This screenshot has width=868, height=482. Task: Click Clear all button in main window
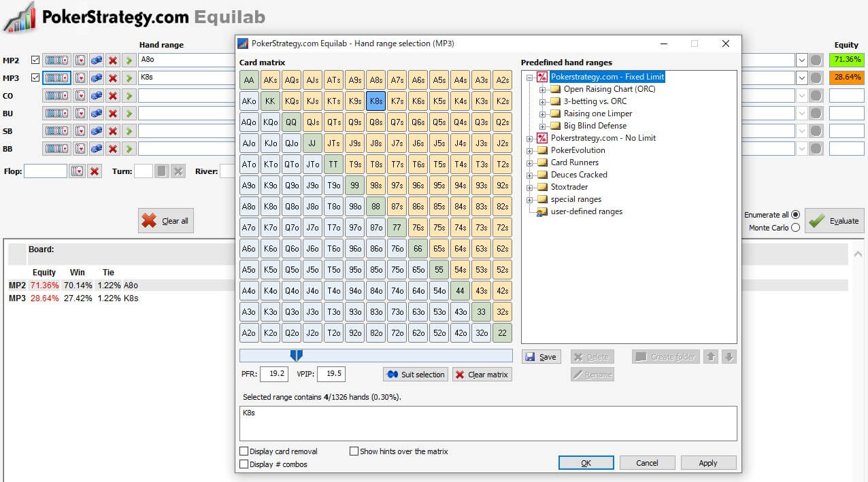coord(166,221)
